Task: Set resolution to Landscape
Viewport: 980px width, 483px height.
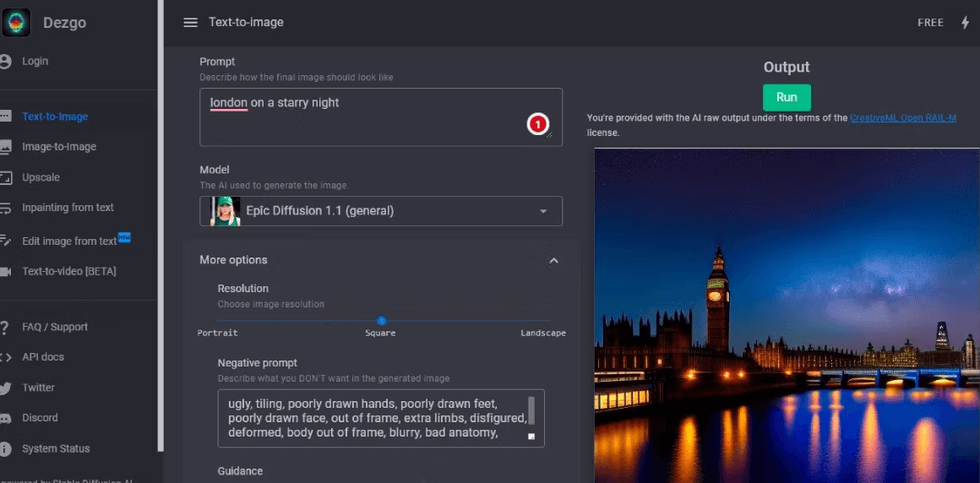Action: coord(543,333)
